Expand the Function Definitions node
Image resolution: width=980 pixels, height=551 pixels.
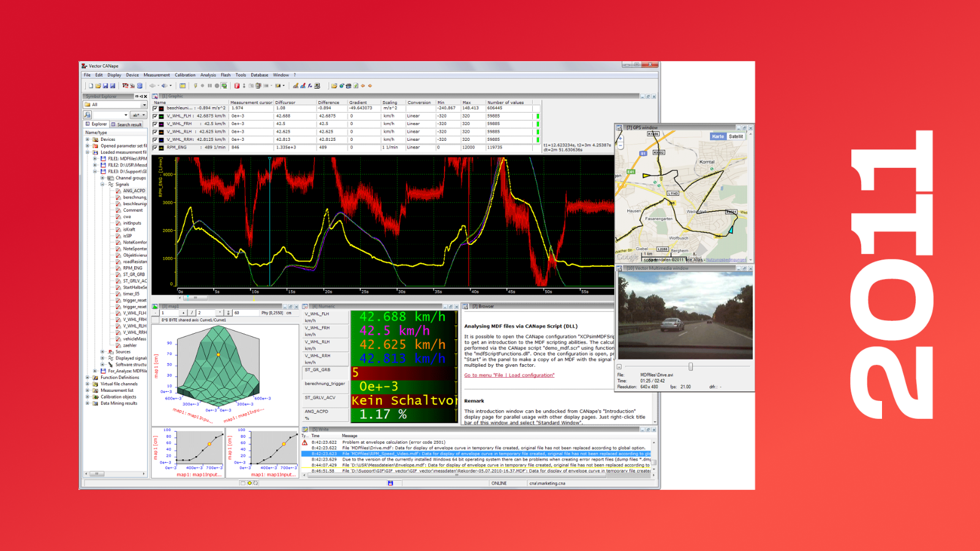coord(87,378)
